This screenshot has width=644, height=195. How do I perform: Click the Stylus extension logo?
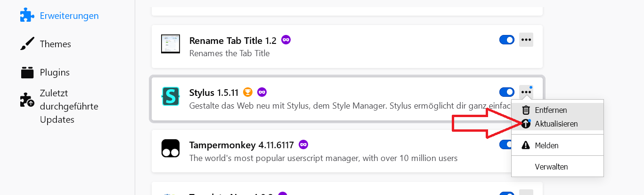(170, 96)
